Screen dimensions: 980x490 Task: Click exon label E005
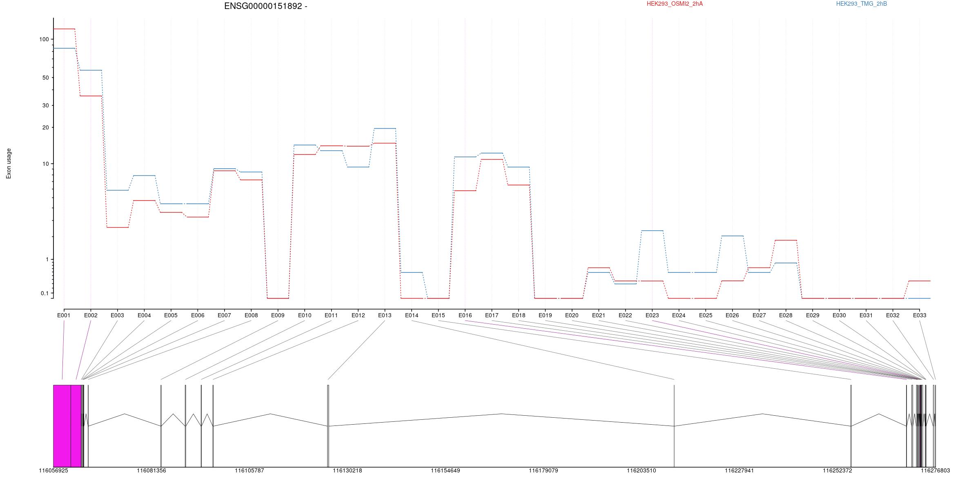[171, 315]
